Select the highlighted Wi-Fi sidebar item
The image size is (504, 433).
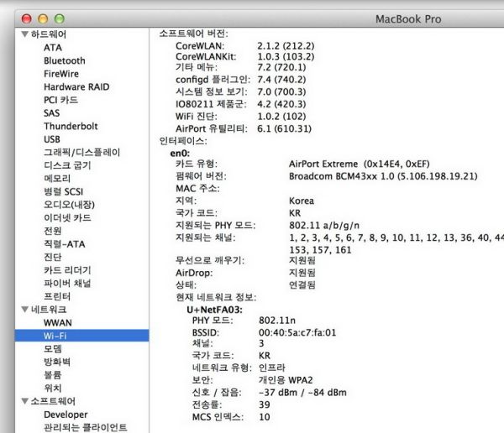pyautogui.click(x=81, y=336)
